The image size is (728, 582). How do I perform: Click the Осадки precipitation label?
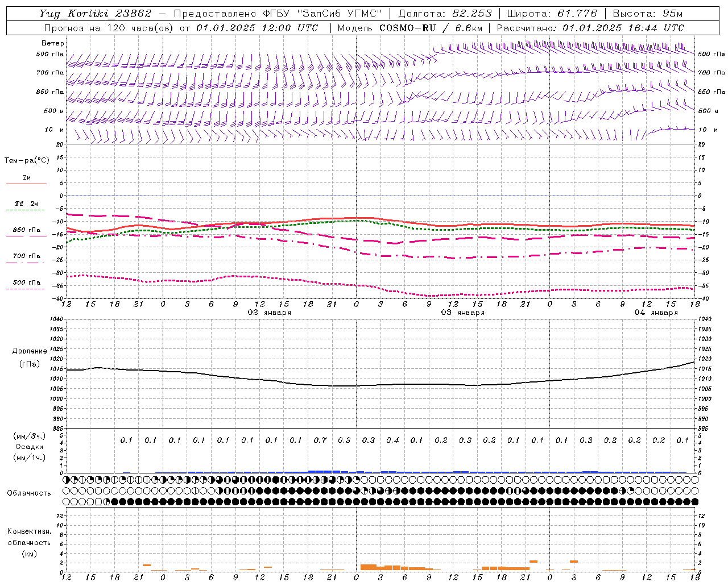[30, 447]
